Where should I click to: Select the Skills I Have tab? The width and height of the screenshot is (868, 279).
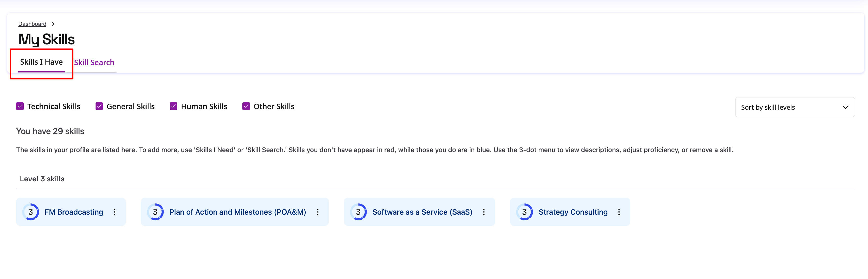coord(41,62)
